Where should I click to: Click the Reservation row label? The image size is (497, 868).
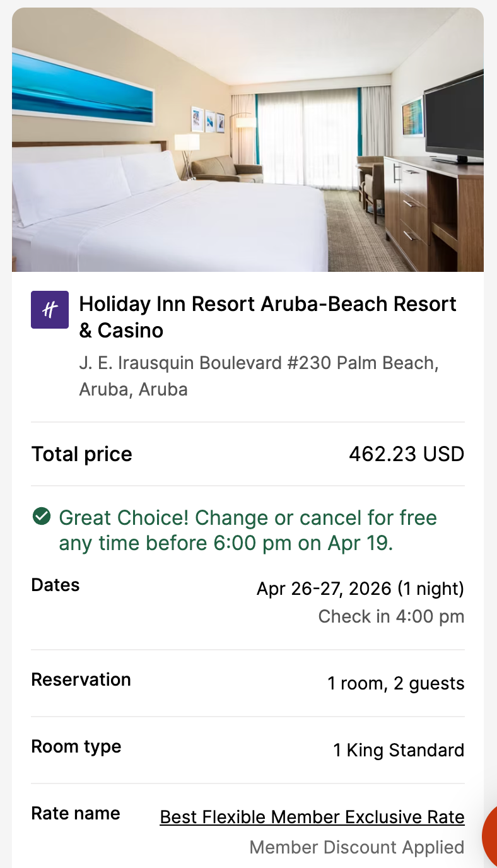pyautogui.click(x=81, y=679)
